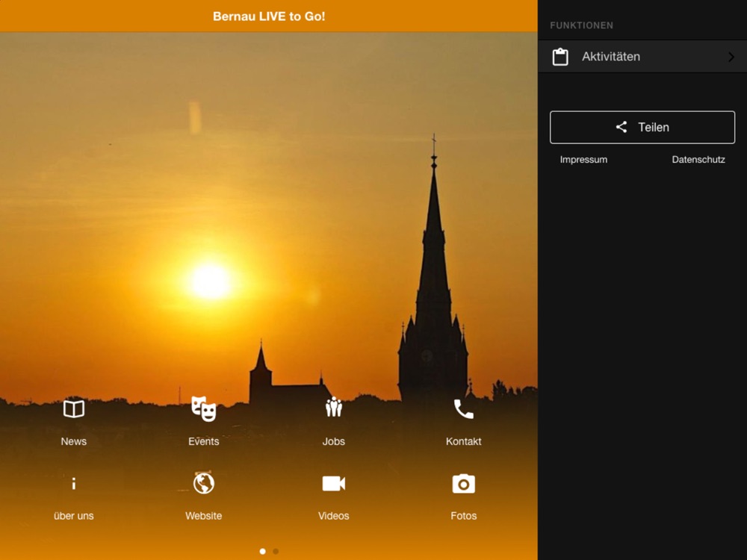
Task: Open the News book icon
Action: (74, 408)
